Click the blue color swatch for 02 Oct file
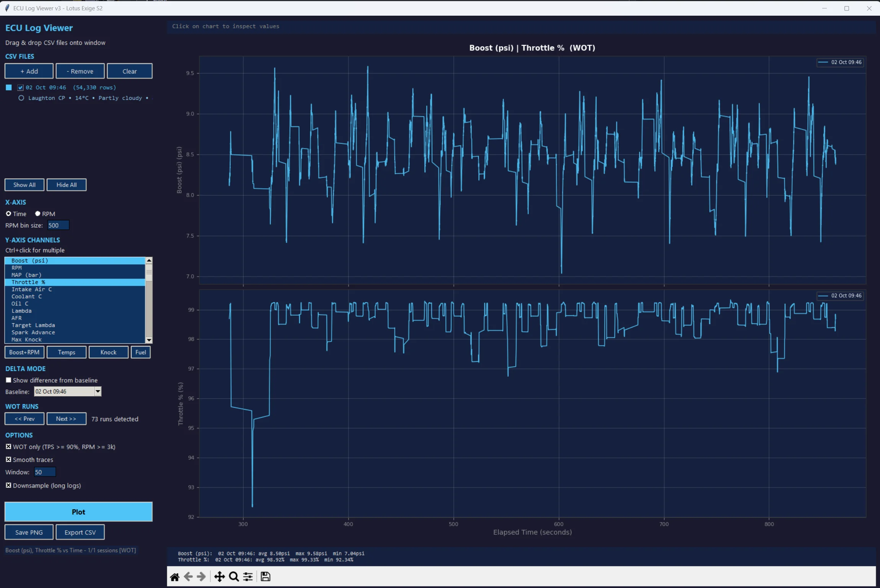 (x=9, y=88)
